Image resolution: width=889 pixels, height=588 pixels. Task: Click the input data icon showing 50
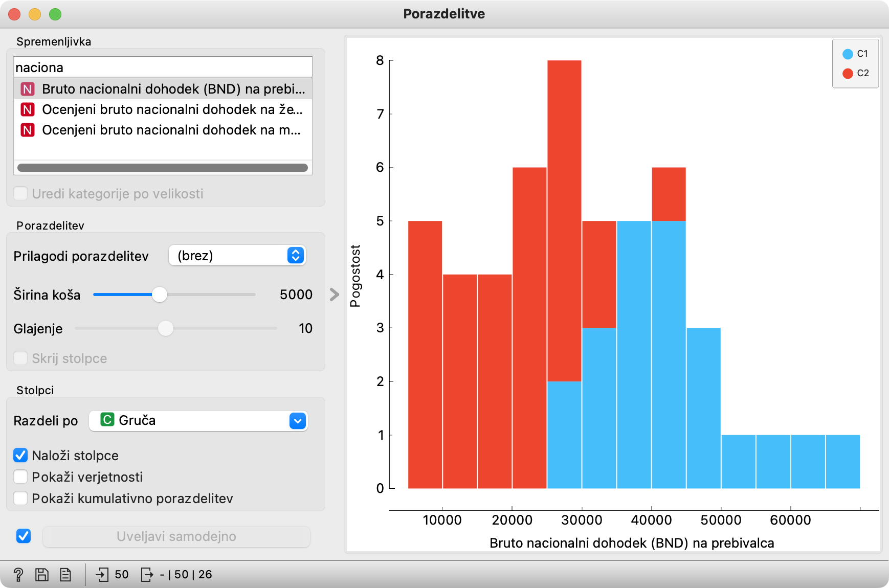(x=102, y=575)
